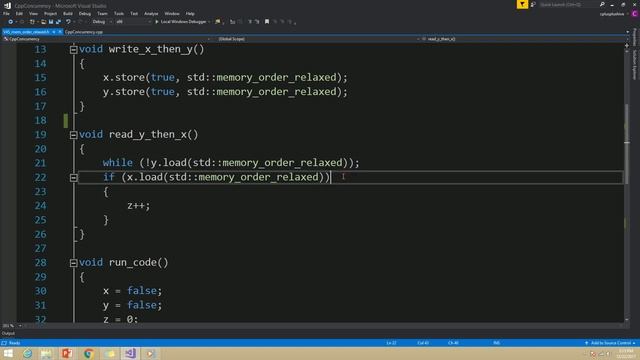This screenshot has width=640, height=360.
Task: Switch to the CppConcurrency.cpp tab
Action: pos(84,32)
